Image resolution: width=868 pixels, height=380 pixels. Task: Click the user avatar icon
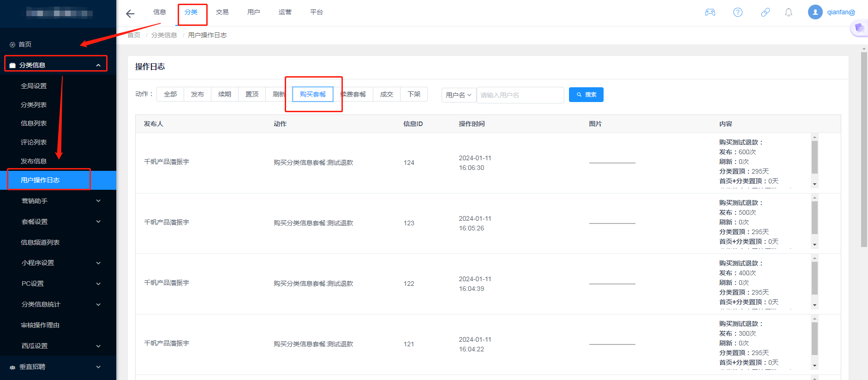point(815,12)
